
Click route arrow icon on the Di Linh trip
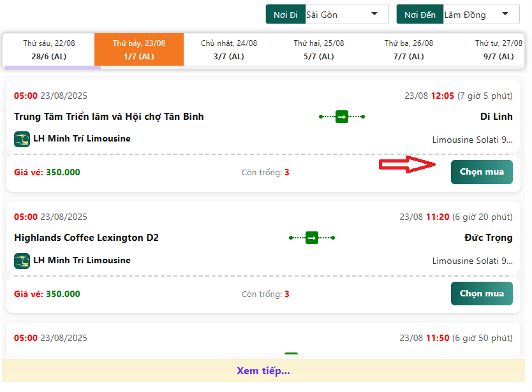click(x=342, y=117)
